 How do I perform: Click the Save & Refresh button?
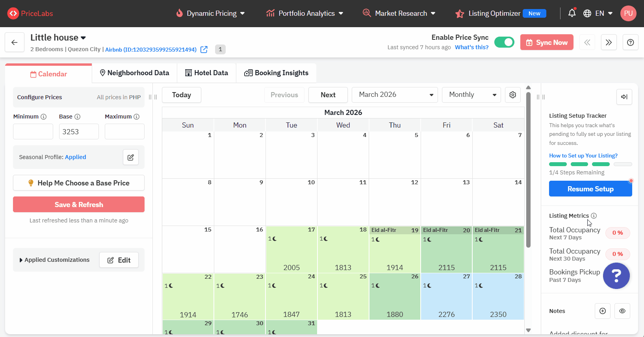tap(79, 205)
